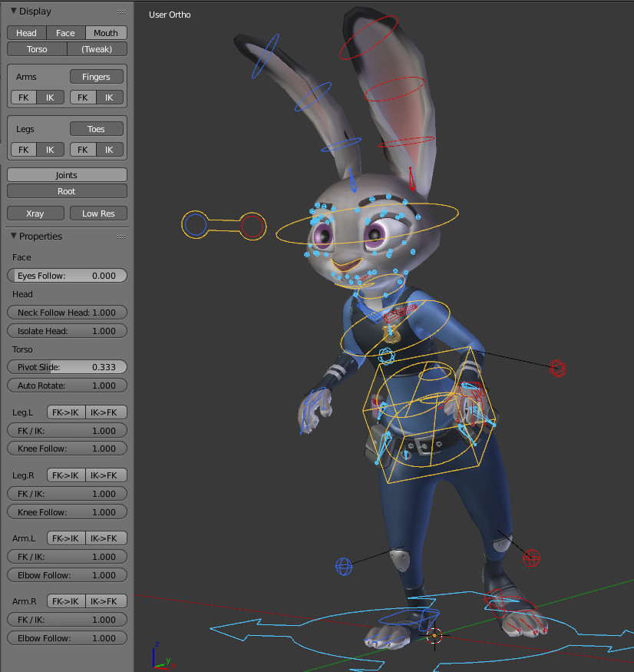
Task: Toggle the Legs IK layer
Action: pos(51,150)
